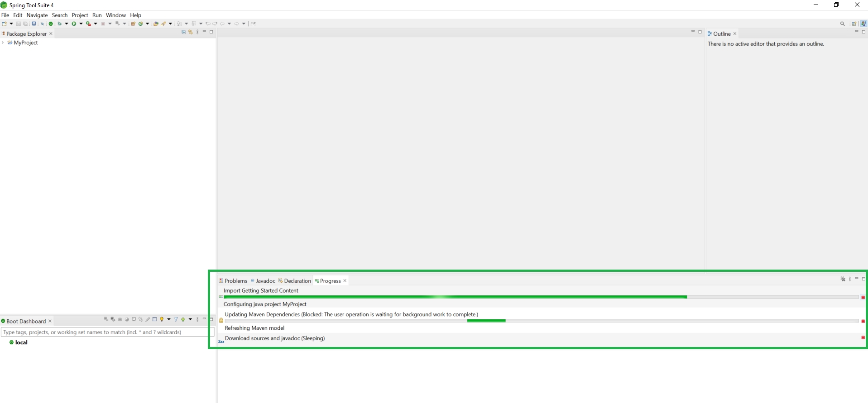Image resolution: width=868 pixels, height=403 pixels.
Task: Toggle the Java perspective button
Action: (863, 24)
